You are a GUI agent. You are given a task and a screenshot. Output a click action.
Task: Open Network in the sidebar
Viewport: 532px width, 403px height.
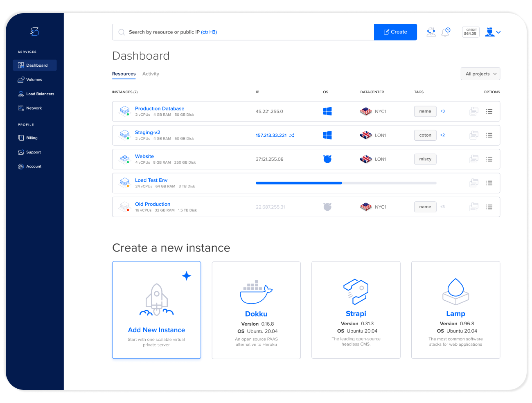[x=30, y=108]
